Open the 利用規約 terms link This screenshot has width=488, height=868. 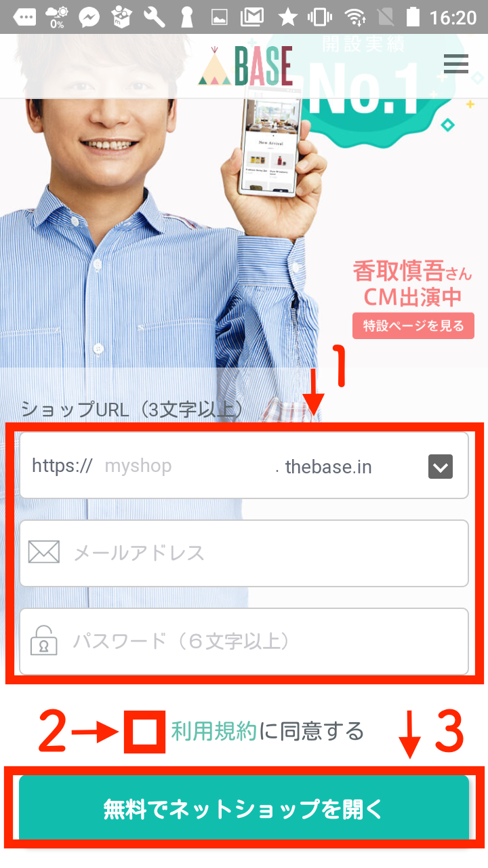coord(213,731)
